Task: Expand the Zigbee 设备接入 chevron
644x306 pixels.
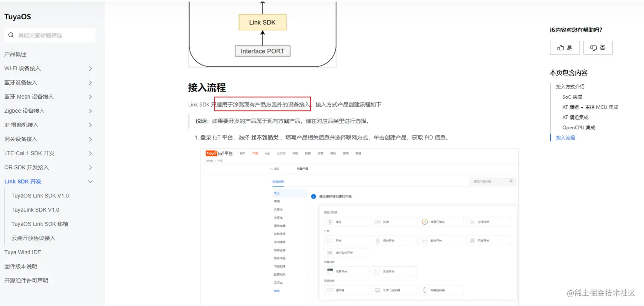Action: point(90,111)
